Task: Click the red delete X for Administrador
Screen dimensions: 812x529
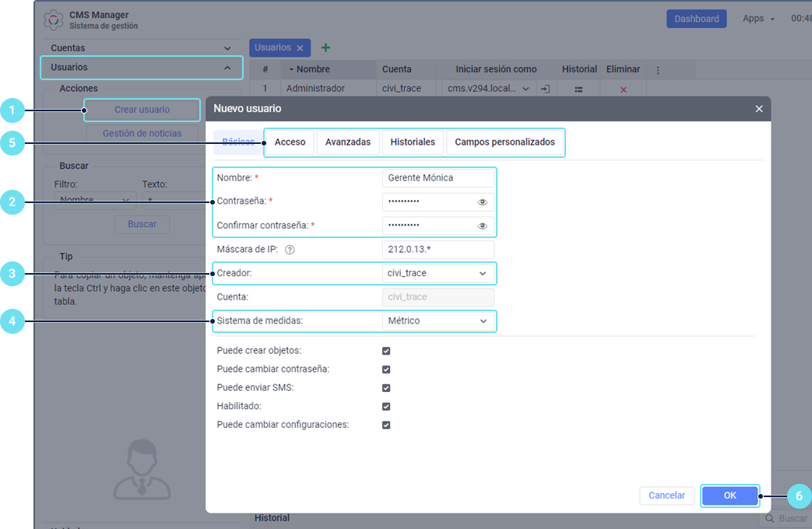Action: tap(623, 89)
